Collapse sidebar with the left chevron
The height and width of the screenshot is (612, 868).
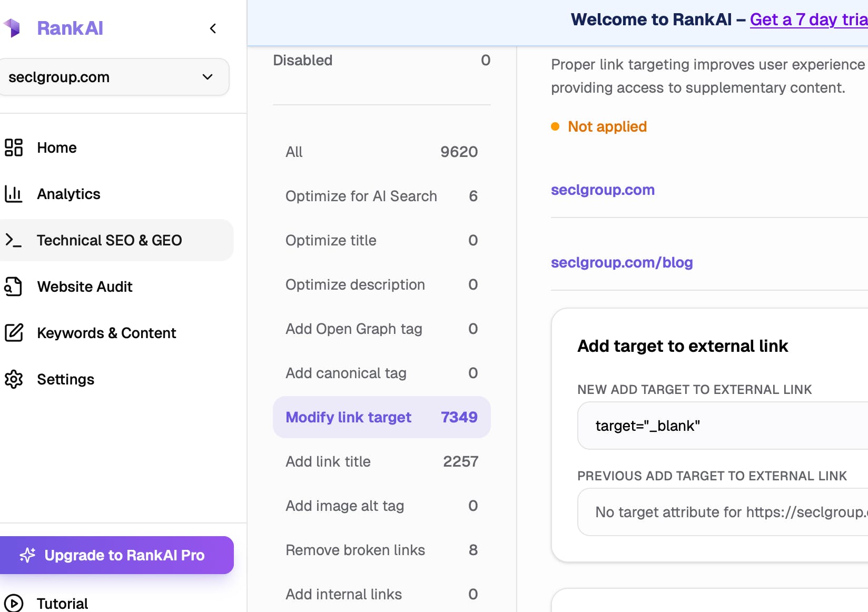point(213,28)
